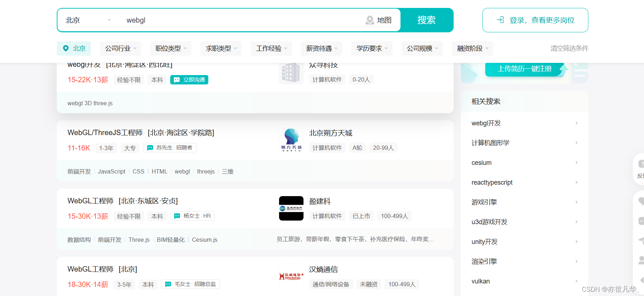The image size is (644, 296).
Task: Open the grey building placeholder company logo
Action: 291,73
